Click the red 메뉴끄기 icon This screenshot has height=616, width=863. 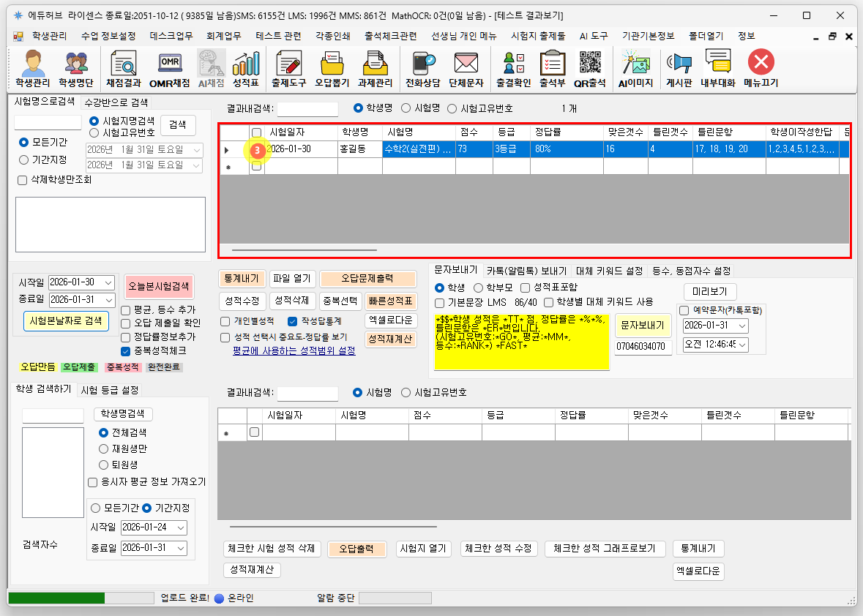pos(761,70)
